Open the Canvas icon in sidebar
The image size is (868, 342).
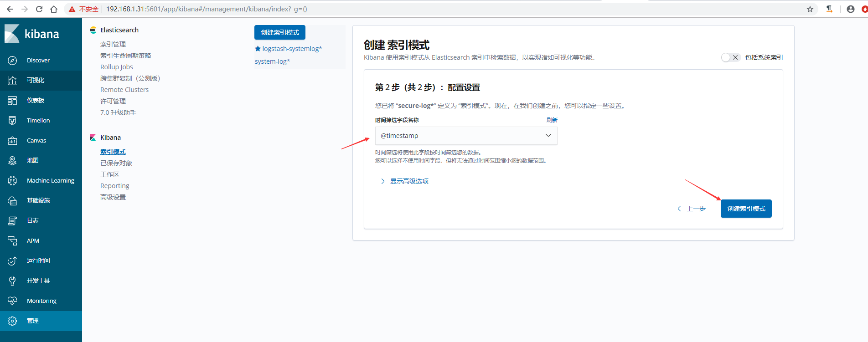[x=12, y=140]
